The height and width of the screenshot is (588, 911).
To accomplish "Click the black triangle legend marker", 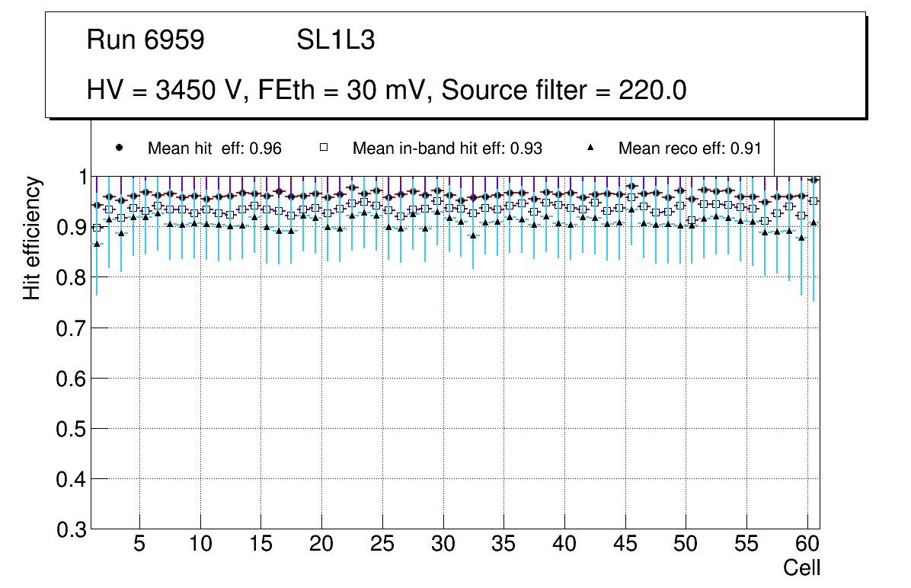I will [590, 148].
